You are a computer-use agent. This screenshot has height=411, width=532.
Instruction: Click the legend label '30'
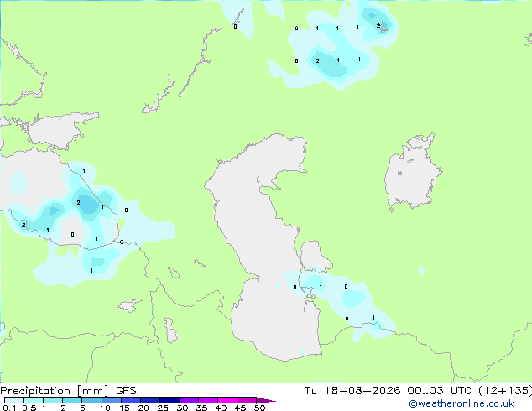[182, 408]
